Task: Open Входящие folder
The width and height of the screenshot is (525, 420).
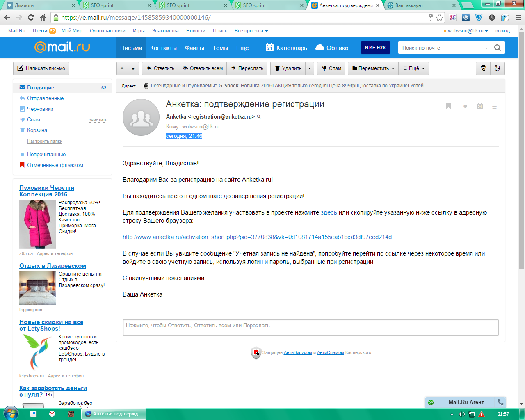Action: pos(62,87)
